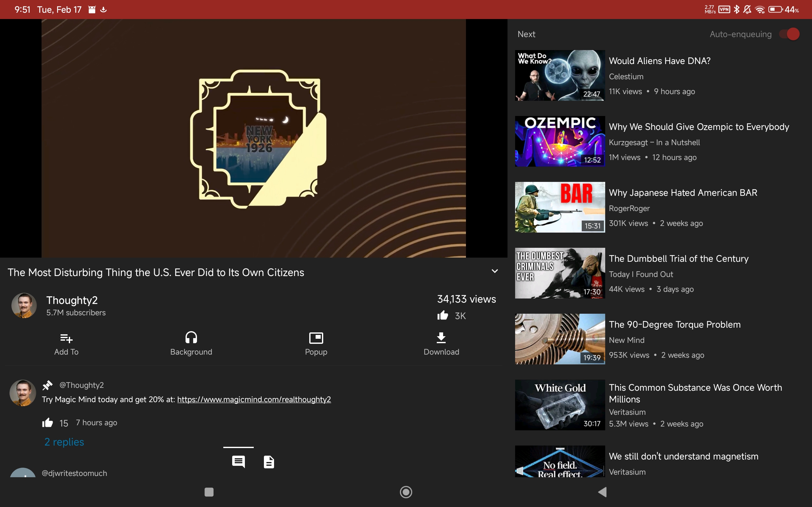
Task: Tap the video player area
Action: [253, 138]
